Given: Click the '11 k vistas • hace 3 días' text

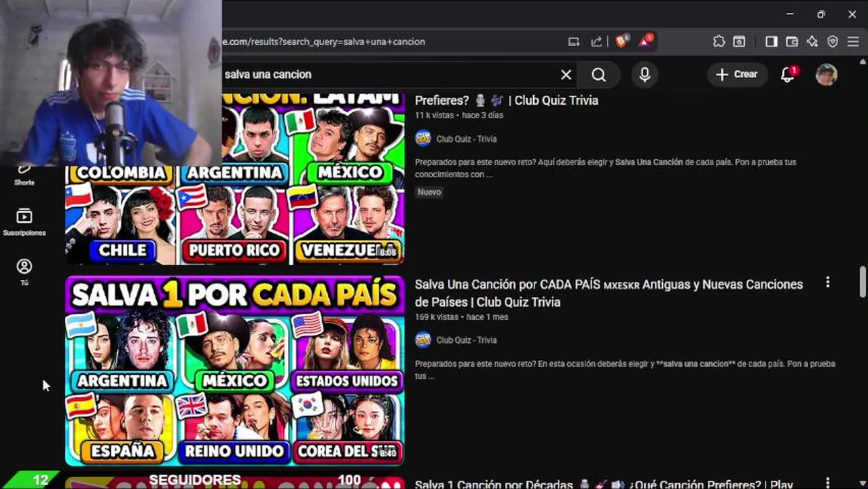Looking at the screenshot, I should click(459, 115).
